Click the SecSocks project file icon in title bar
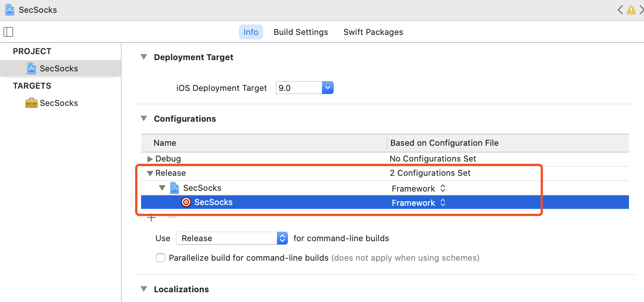The height and width of the screenshot is (302, 644). click(10, 10)
